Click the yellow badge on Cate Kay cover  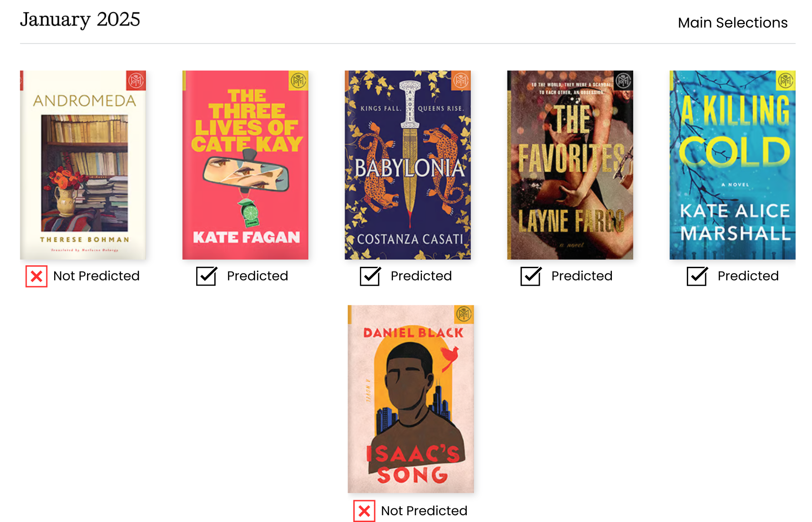[x=298, y=80]
